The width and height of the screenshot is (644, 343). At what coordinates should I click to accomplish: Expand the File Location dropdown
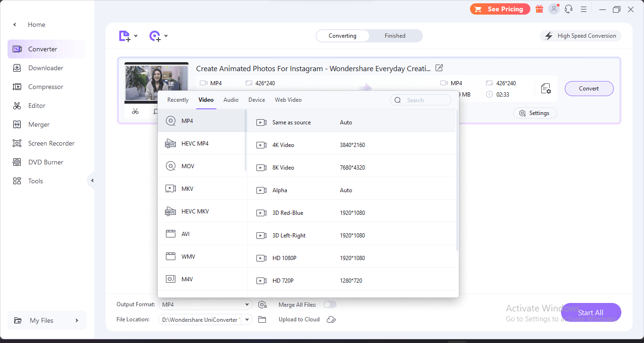click(x=247, y=319)
